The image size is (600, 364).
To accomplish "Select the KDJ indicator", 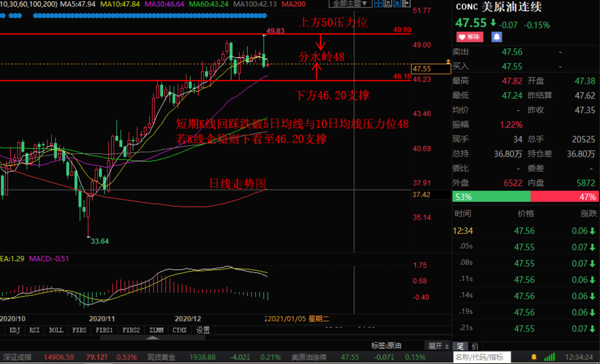I will pos(14,330).
